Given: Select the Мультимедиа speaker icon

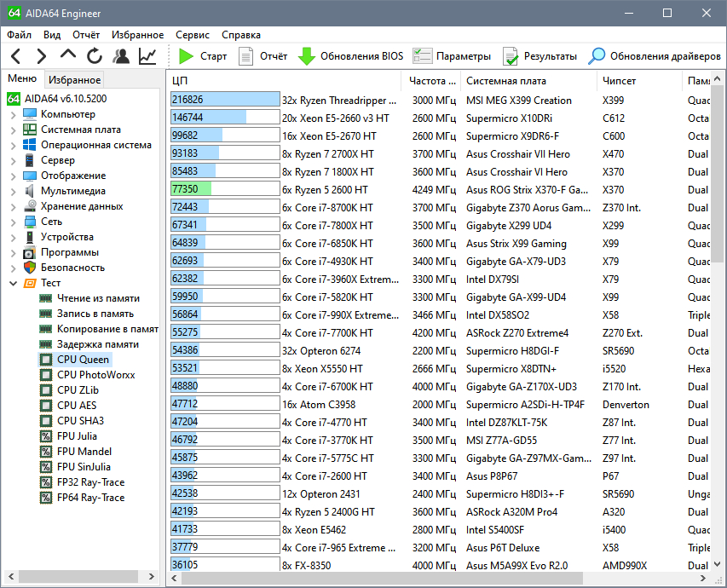Looking at the screenshot, I should click(30, 191).
